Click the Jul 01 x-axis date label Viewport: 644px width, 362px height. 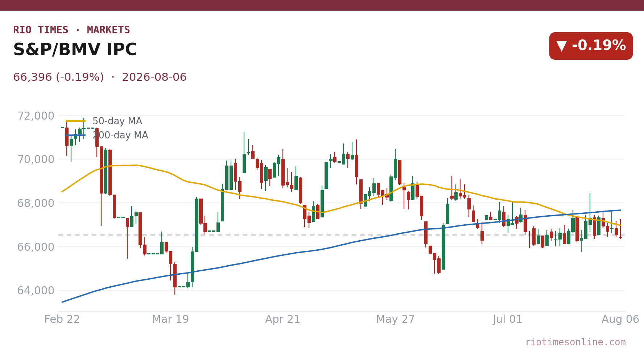[x=508, y=320]
